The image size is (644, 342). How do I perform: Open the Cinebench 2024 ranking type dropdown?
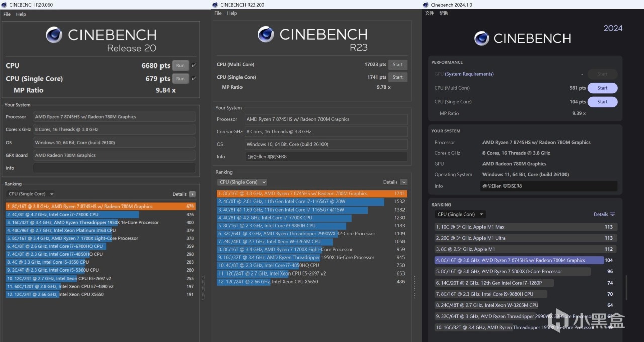click(x=460, y=214)
